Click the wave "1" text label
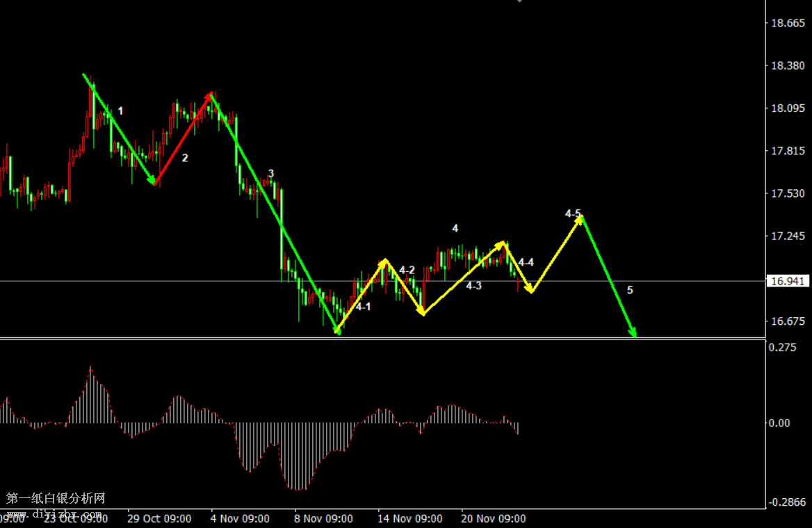The image size is (812, 528). tap(120, 111)
